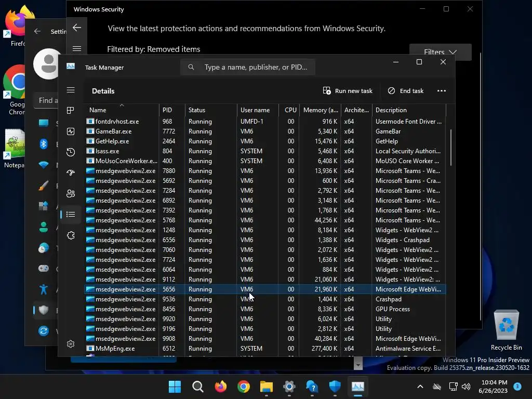
Task: Click Windows Start button on taskbar
Action: tap(175, 387)
